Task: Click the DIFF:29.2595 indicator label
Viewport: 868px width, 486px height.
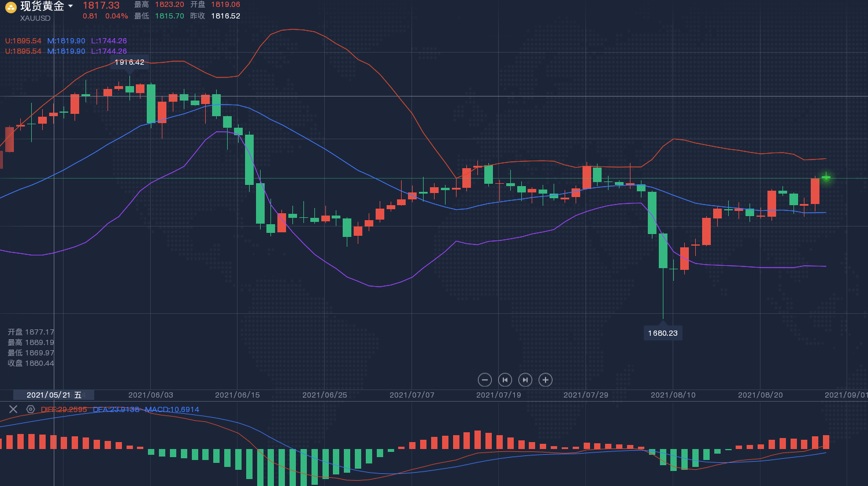Action: point(64,410)
